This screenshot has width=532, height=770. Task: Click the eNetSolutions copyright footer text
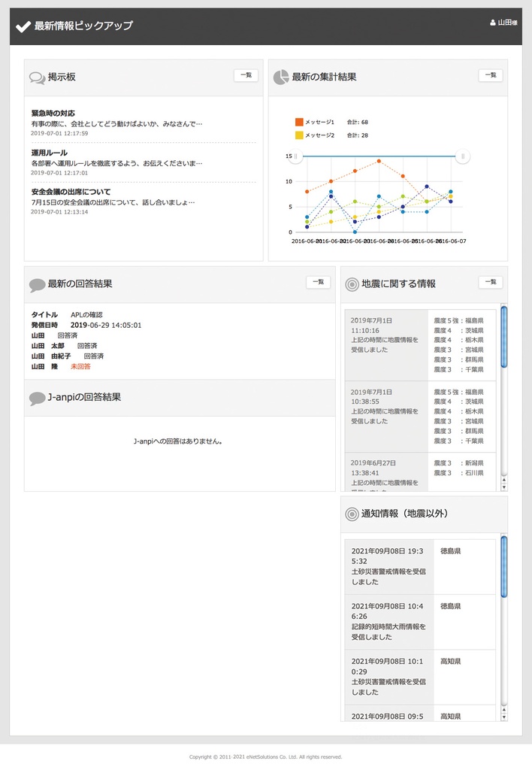pos(265,757)
